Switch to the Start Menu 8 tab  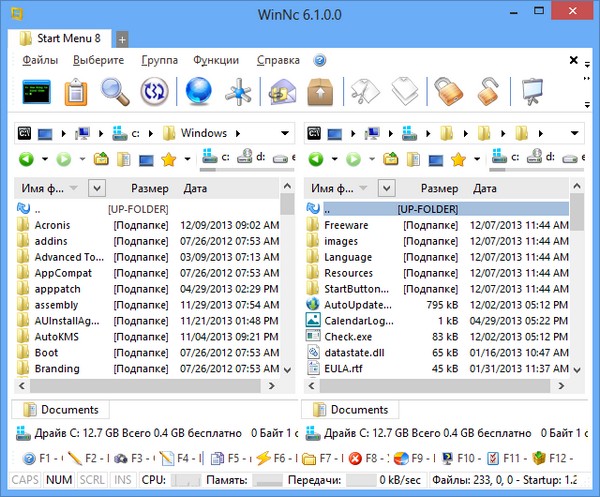[x=61, y=39]
